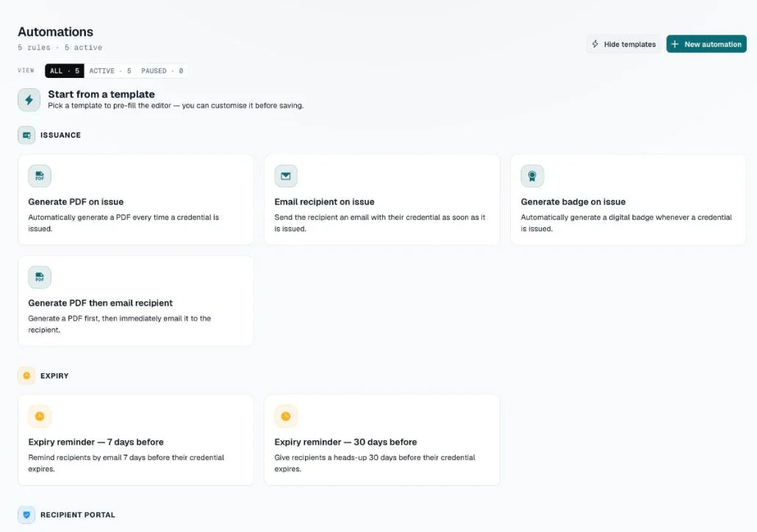Create a New automation
This screenshot has width=757, height=532.
click(x=706, y=44)
